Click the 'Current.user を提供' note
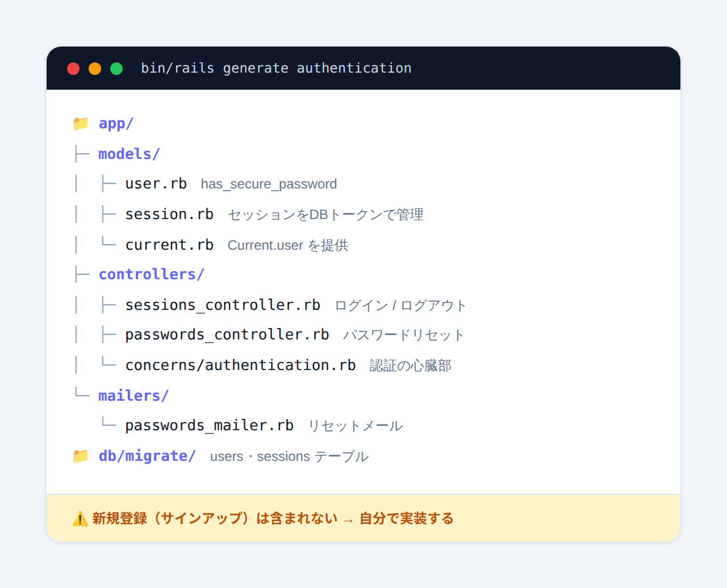The width and height of the screenshot is (727, 588). 288,245
